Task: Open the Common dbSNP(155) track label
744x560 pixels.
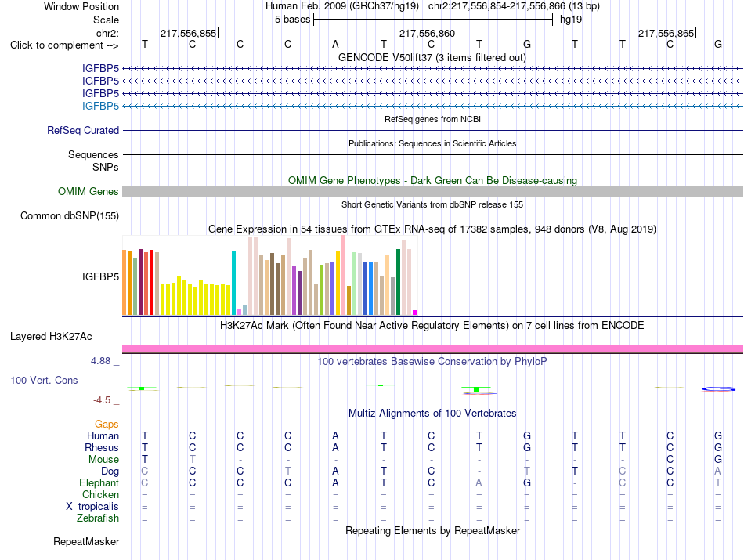Action: click(69, 215)
